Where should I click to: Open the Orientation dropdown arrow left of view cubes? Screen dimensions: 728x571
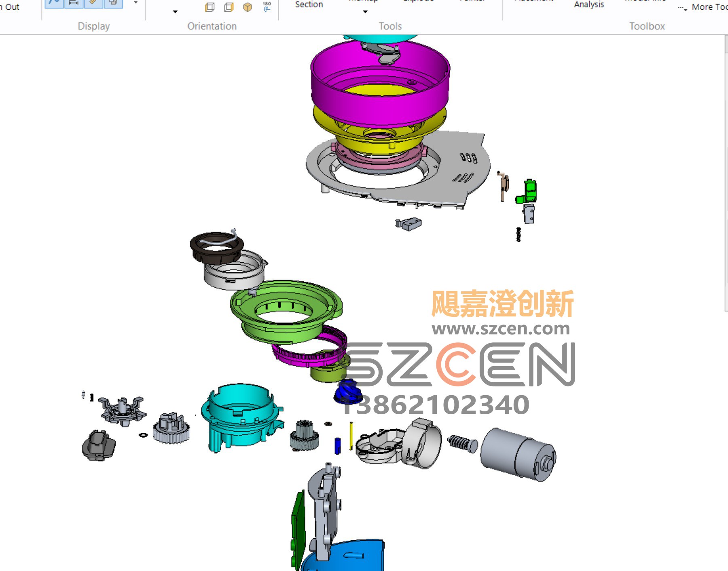[x=175, y=12]
